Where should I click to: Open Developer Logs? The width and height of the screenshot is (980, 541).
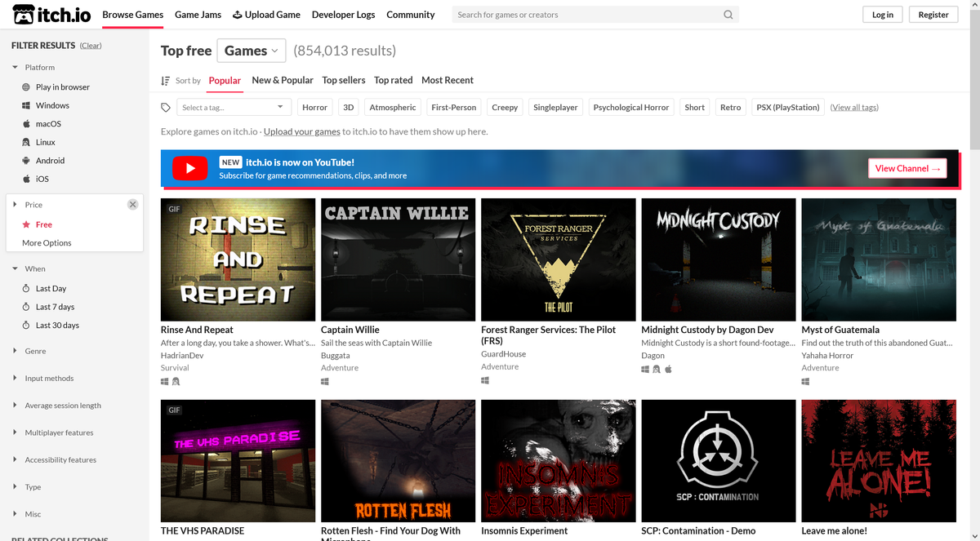coord(343,15)
